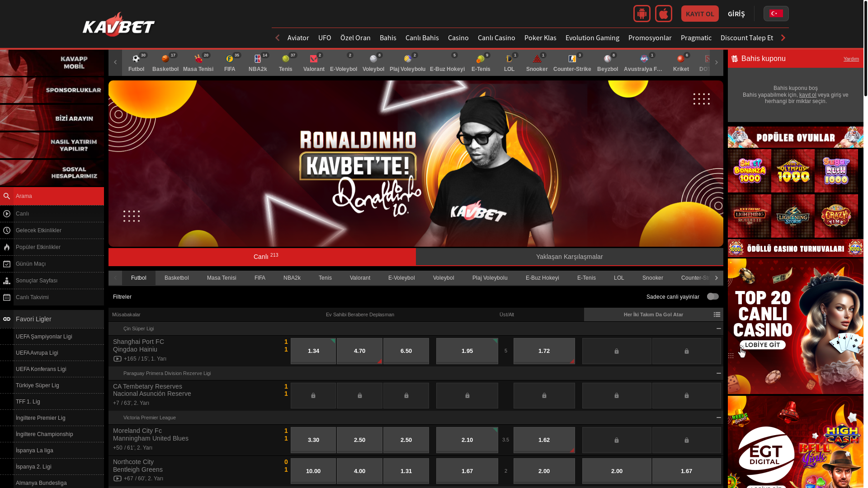
Task: Click sports icon bar right arrow
Action: (717, 63)
